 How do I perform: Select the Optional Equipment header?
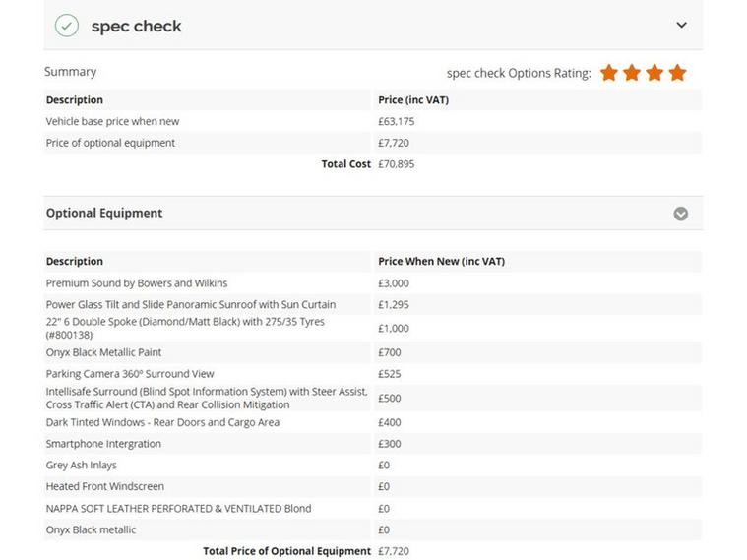pos(104,213)
